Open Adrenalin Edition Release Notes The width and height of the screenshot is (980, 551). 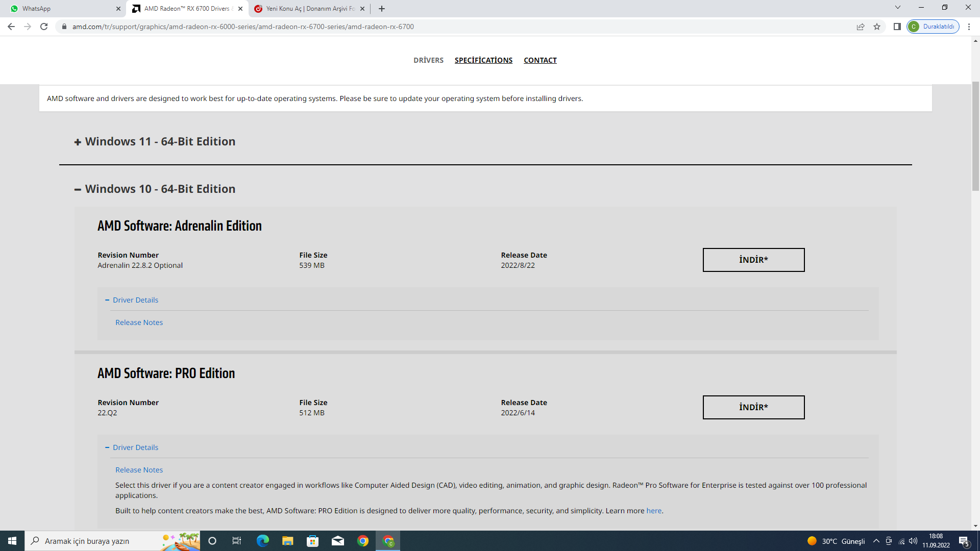(139, 322)
